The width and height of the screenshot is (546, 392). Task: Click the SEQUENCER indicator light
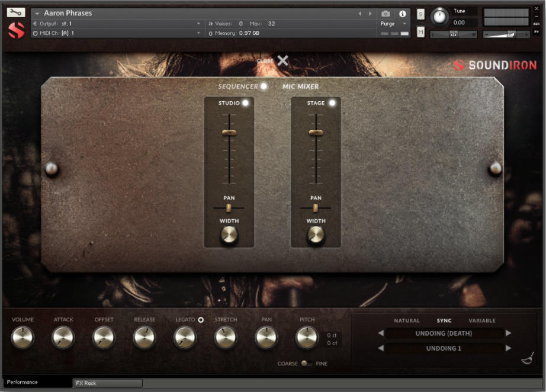(x=263, y=86)
